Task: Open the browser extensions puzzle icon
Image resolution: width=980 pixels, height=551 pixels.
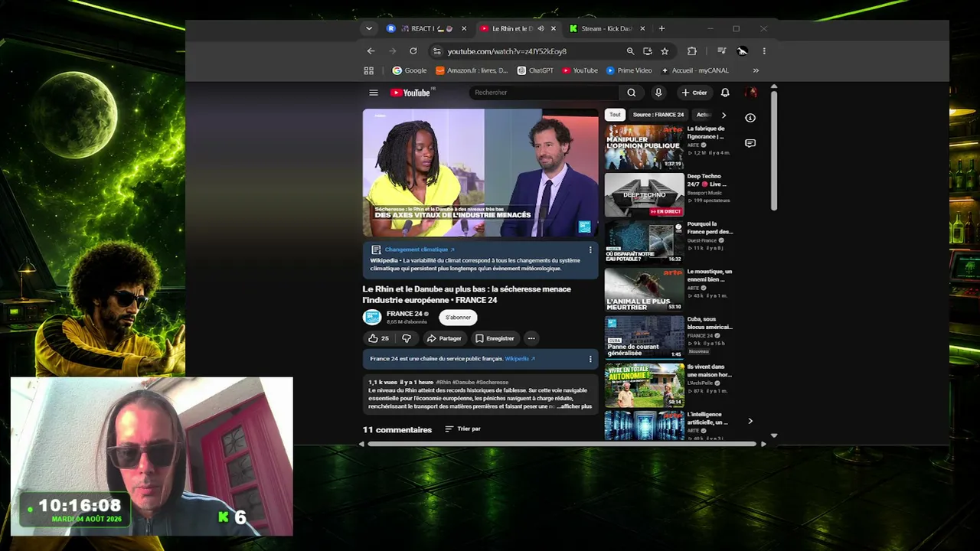Action: 692,51
